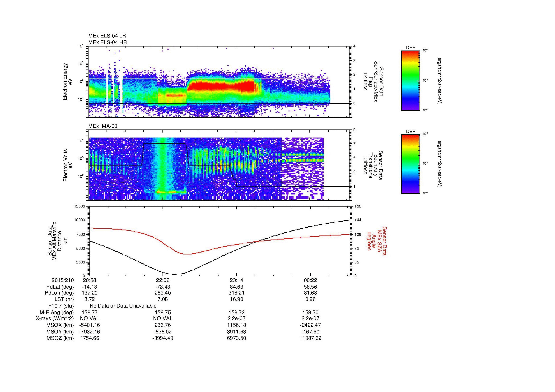Screen dimensions: 555x392
Task: Click the '144' SZA axis tick label
Action: pos(358,220)
